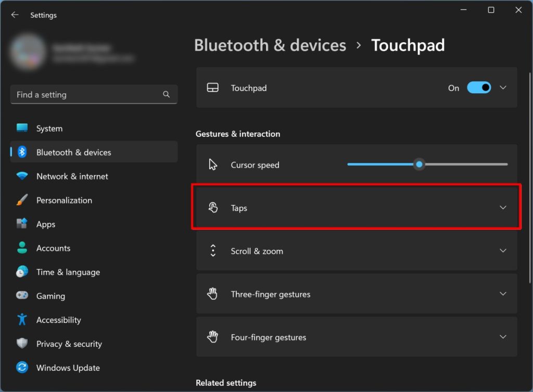Click the Windows Update icon
533x392 pixels.
point(22,368)
